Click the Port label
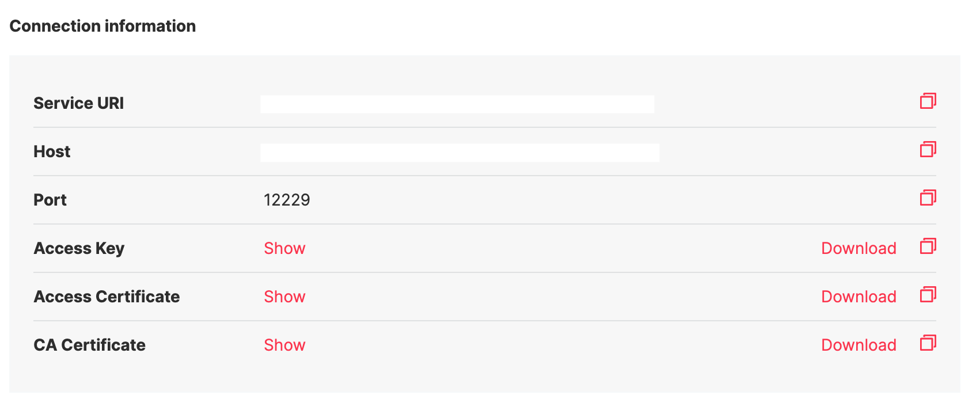 (x=50, y=200)
